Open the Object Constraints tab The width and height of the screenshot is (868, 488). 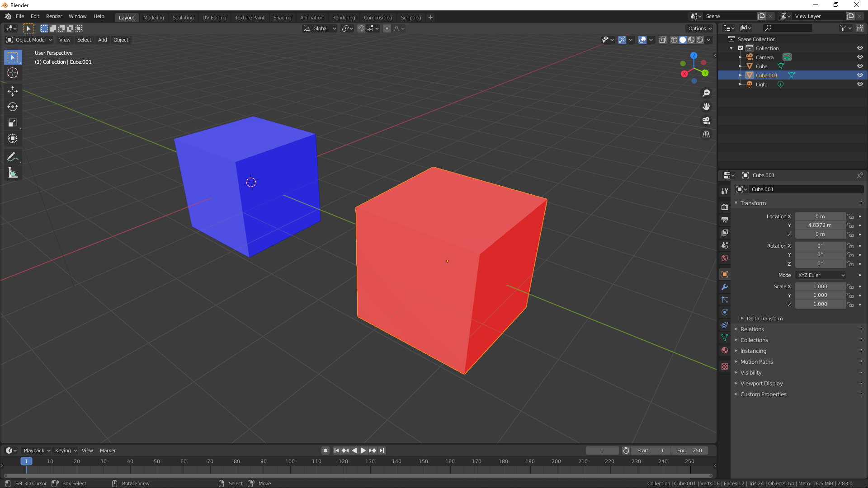click(725, 325)
